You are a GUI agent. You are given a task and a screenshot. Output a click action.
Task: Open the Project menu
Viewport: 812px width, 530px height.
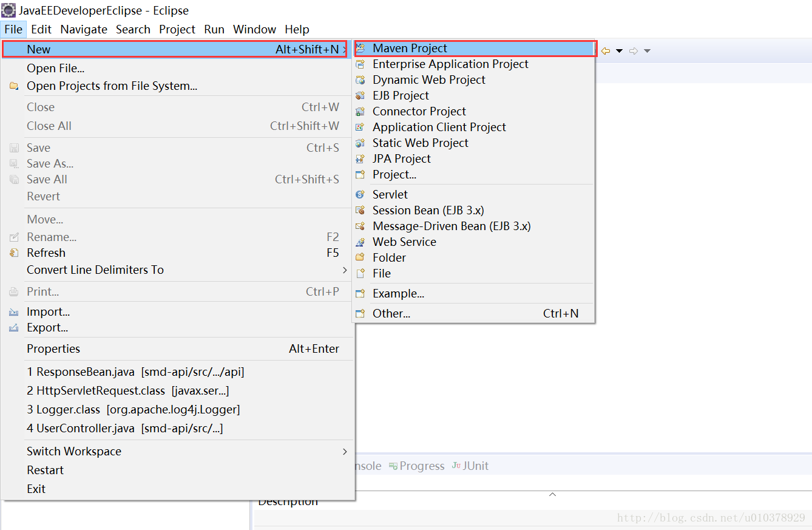pos(177,29)
